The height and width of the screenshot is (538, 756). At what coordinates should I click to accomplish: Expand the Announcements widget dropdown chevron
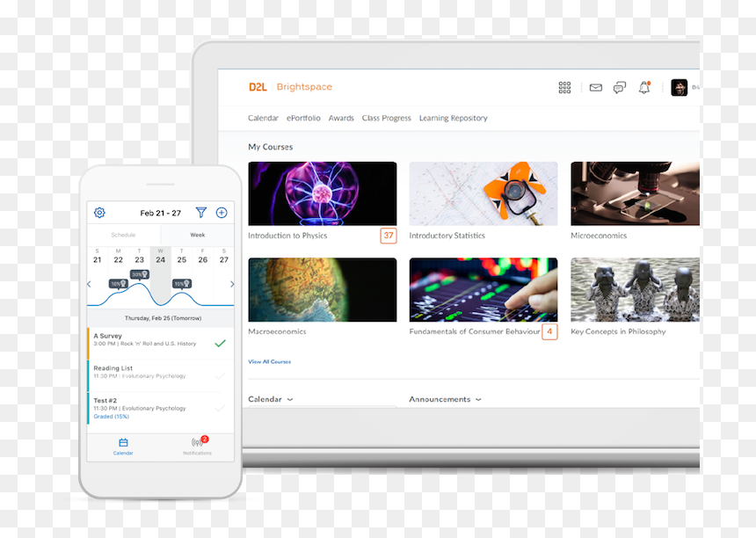click(x=478, y=400)
